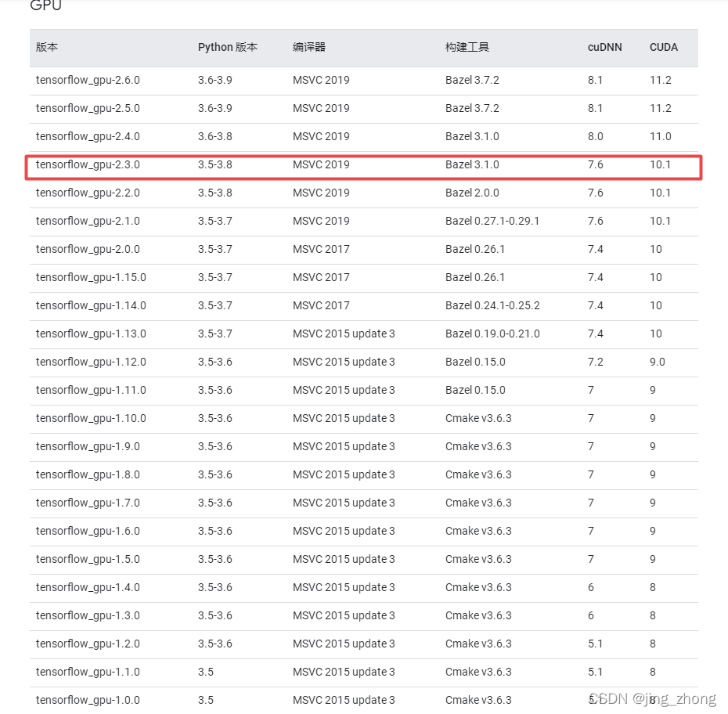Click the 版本 column header
This screenshot has width=728, height=714.
47,47
